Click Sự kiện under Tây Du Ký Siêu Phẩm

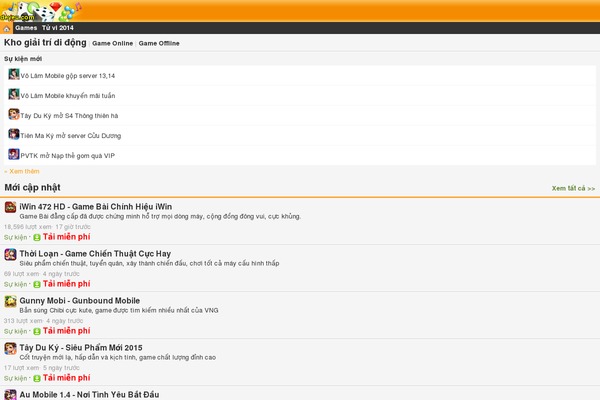pos(15,379)
